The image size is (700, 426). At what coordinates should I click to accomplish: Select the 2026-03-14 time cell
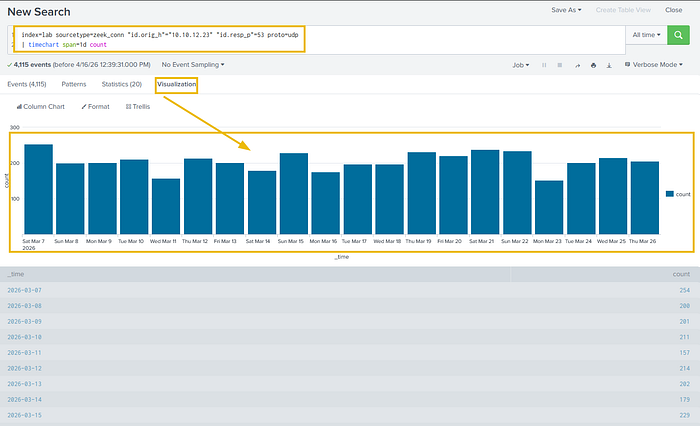pos(24,400)
